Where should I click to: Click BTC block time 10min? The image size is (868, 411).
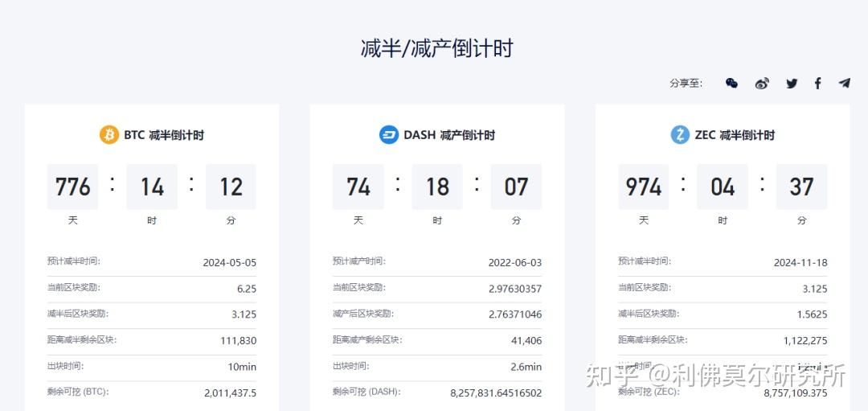tap(241, 367)
